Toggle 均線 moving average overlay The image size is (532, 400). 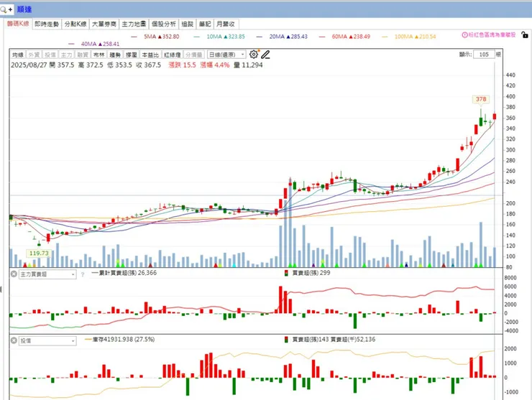(x=18, y=55)
